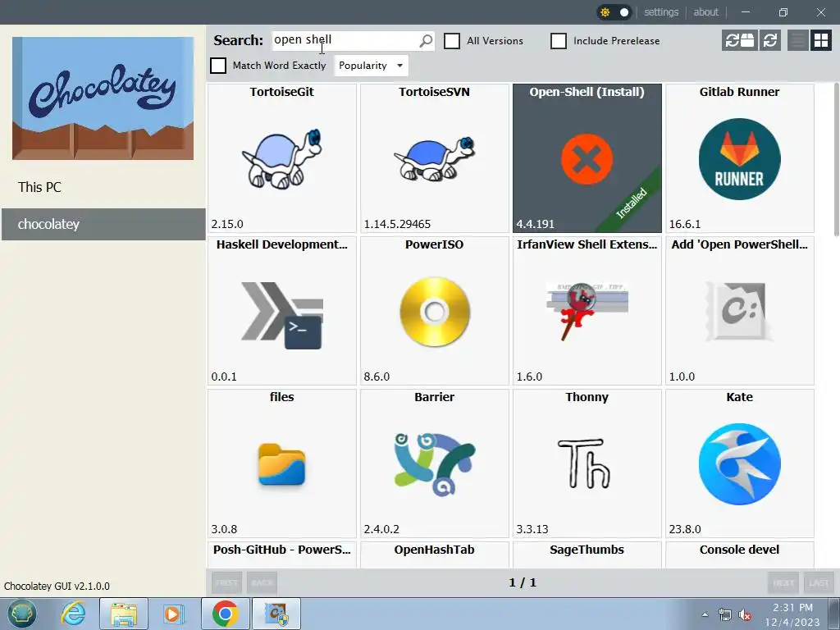Select the chocolatey source
The image size is (840, 630).
click(x=103, y=224)
